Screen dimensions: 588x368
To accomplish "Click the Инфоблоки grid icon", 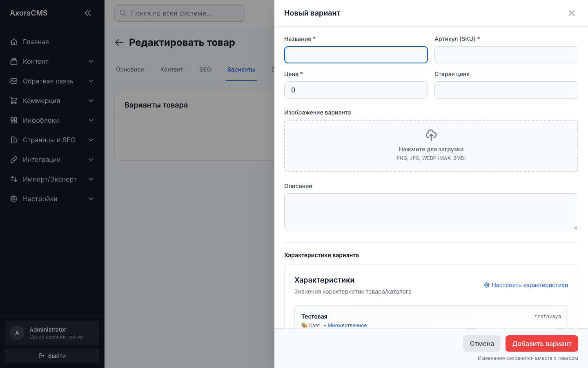I will click(14, 120).
